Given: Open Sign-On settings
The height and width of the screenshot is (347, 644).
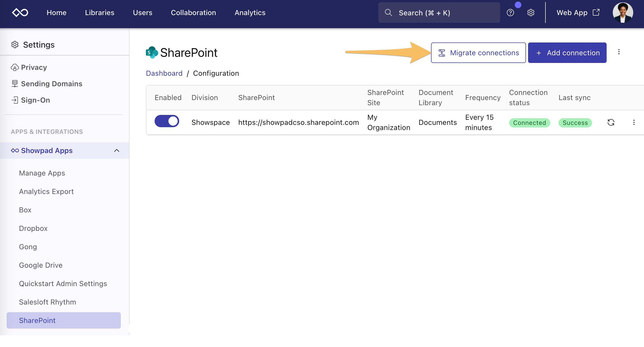Looking at the screenshot, I should point(35,100).
